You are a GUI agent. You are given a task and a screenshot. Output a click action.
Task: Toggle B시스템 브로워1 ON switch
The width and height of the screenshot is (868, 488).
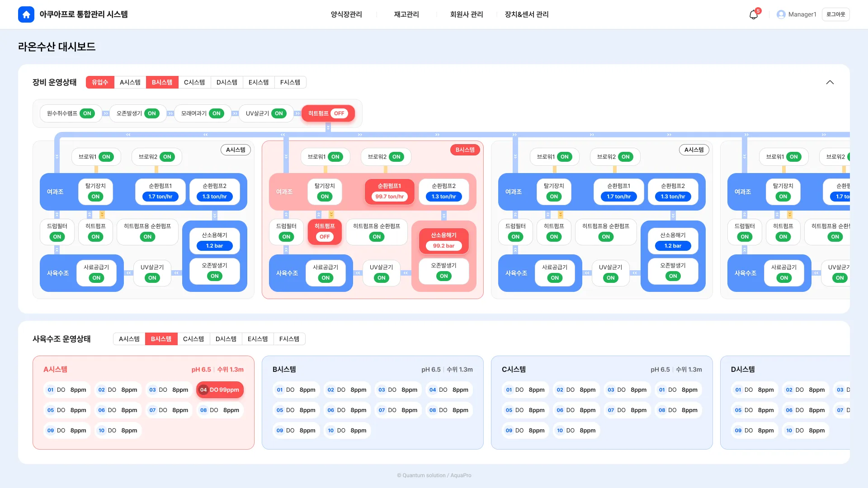click(335, 157)
